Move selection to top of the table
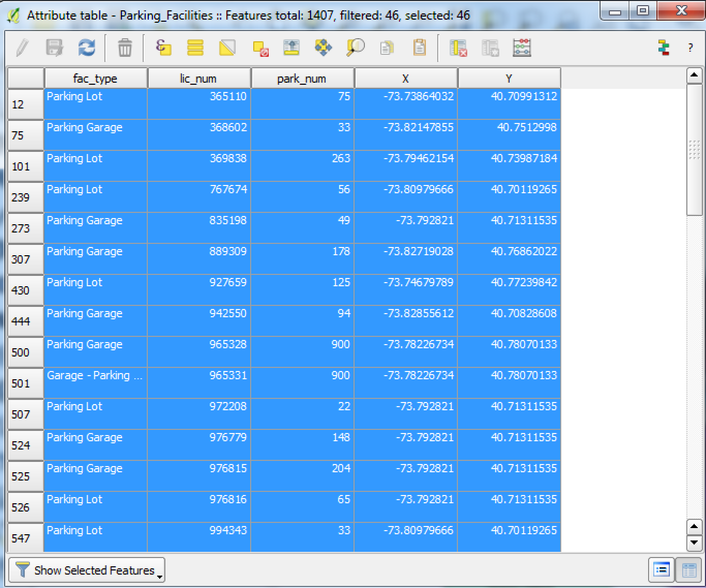This screenshot has height=588, width=706. (x=291, y=48)
